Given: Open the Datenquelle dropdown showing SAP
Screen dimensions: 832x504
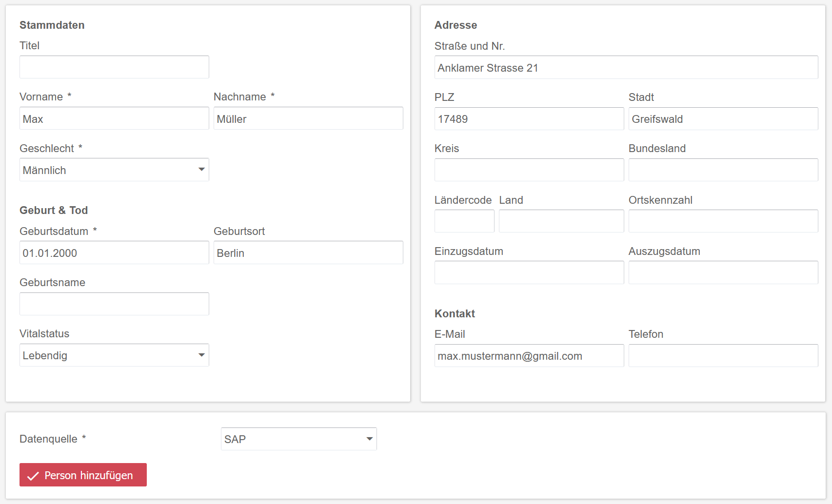Looking at the screenshot, I should coord(299,439).
